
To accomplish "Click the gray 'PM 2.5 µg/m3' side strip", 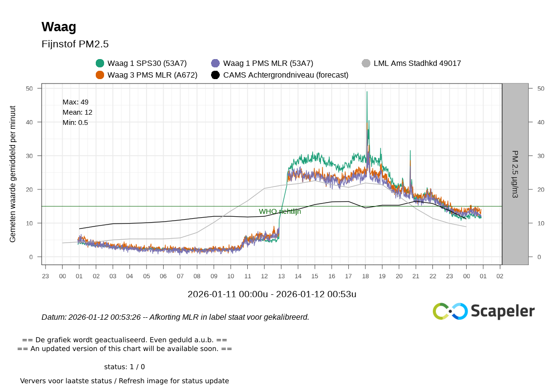I will pyautogui.click(x=515, y=174).
